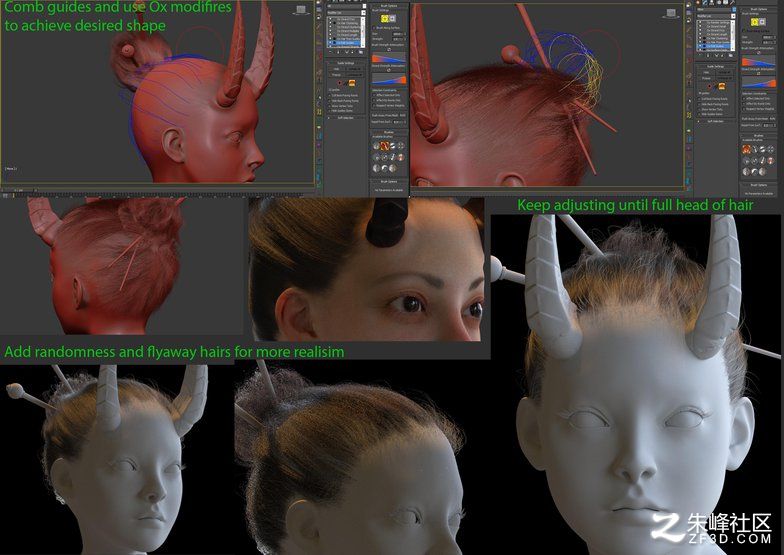
Task: Reset the left Strand Strength Attenuation curve icon
Action: [389, 70]
